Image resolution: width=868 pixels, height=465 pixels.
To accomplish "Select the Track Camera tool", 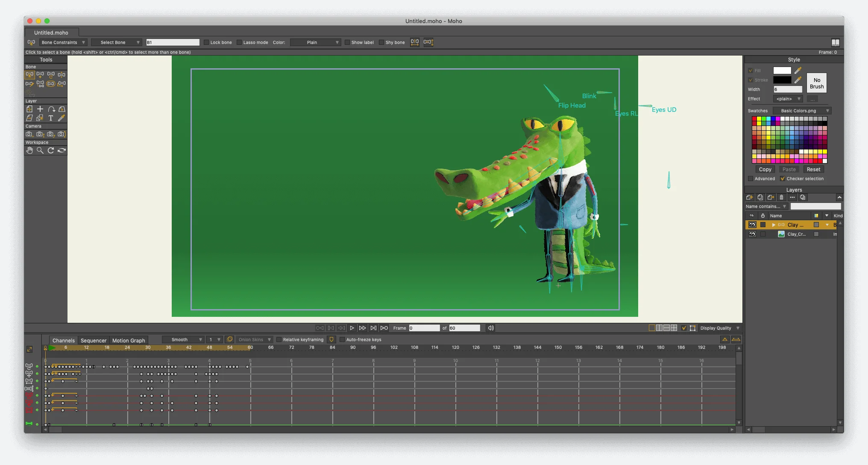I will 29,134.
